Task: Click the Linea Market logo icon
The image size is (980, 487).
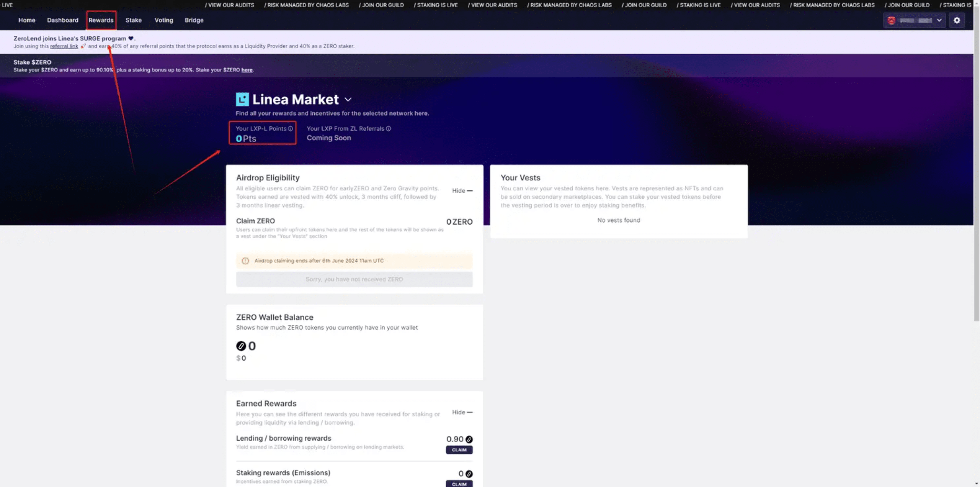Action: coord(242,100)
